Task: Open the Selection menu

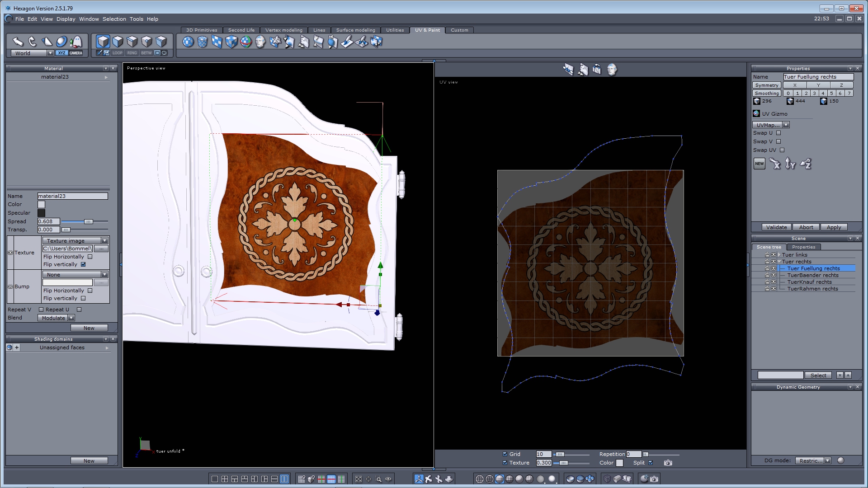Action: click(x=114, y=19)
